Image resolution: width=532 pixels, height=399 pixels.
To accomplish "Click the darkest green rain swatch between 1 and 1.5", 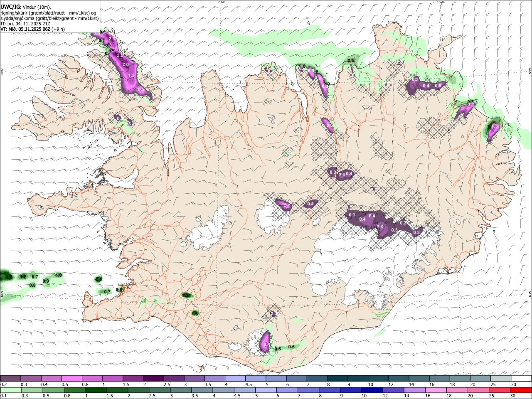I will (96, 390).
